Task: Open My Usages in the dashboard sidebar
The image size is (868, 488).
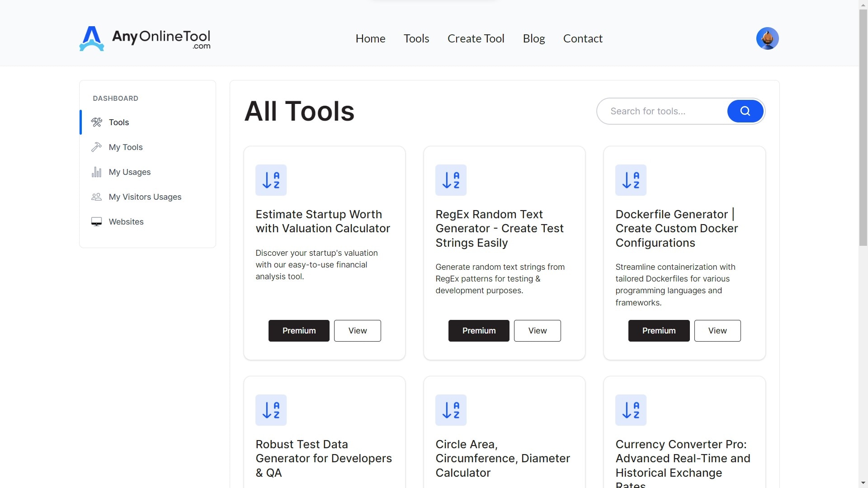Action: click(x=129, y=172)
